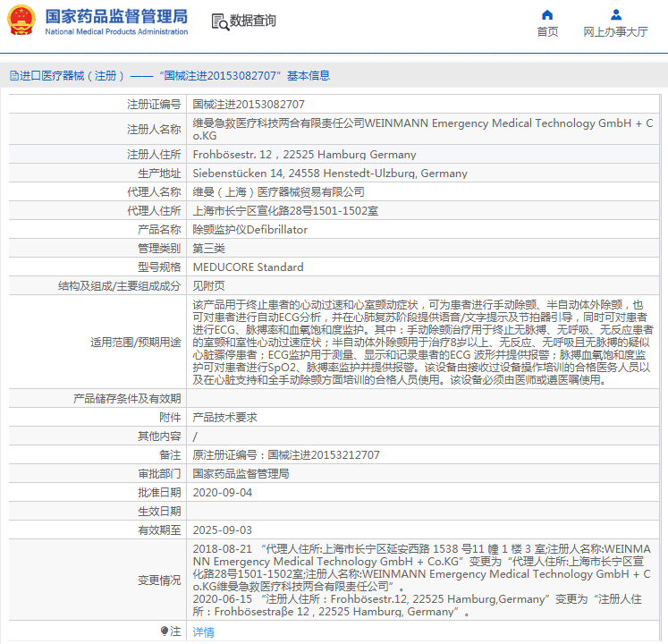Select the 除颤监护仪Defibrillator product name cell

pos(250,230)
